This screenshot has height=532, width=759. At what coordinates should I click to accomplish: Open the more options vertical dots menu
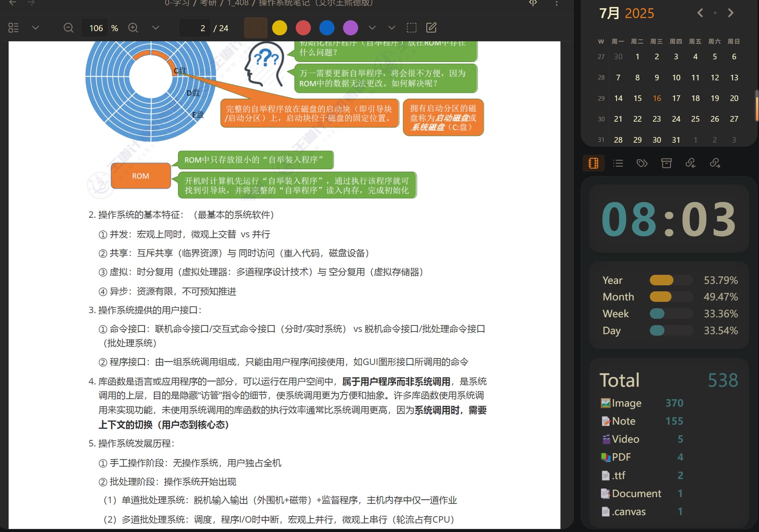click(557, 3)
